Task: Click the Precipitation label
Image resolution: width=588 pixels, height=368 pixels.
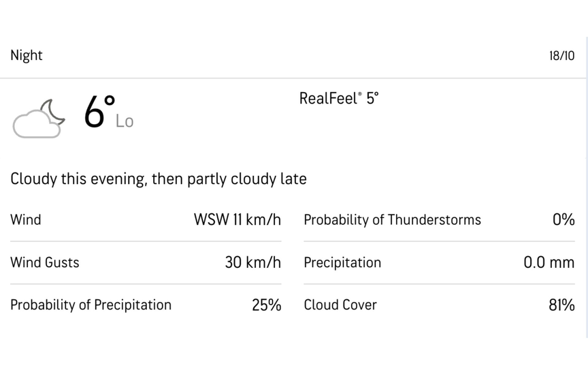Action: pos(342,262)
